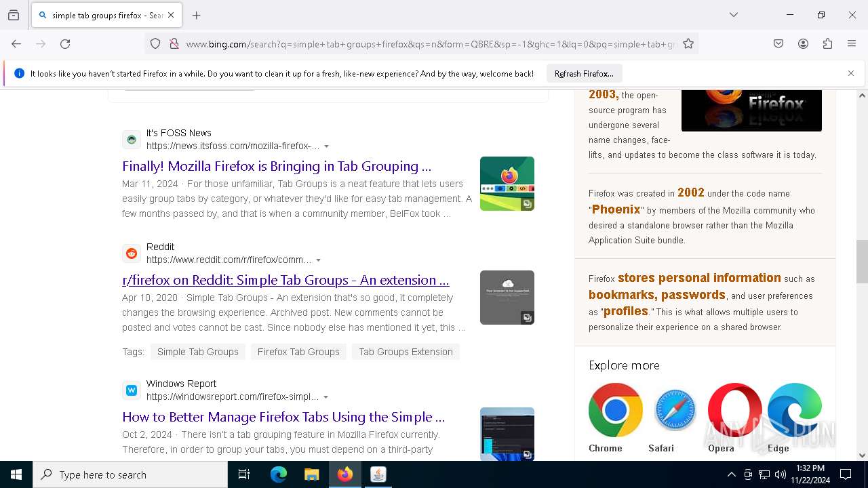Open network status tray icon
Image resolution: width=868 pixels, height=488 pixels.
[x=764, y=474]
